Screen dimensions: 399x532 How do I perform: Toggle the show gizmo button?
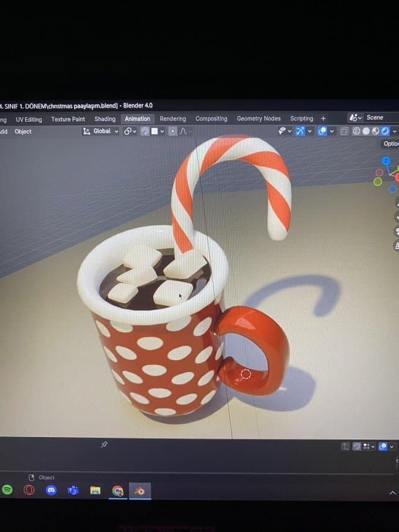(x=300, y=131)
